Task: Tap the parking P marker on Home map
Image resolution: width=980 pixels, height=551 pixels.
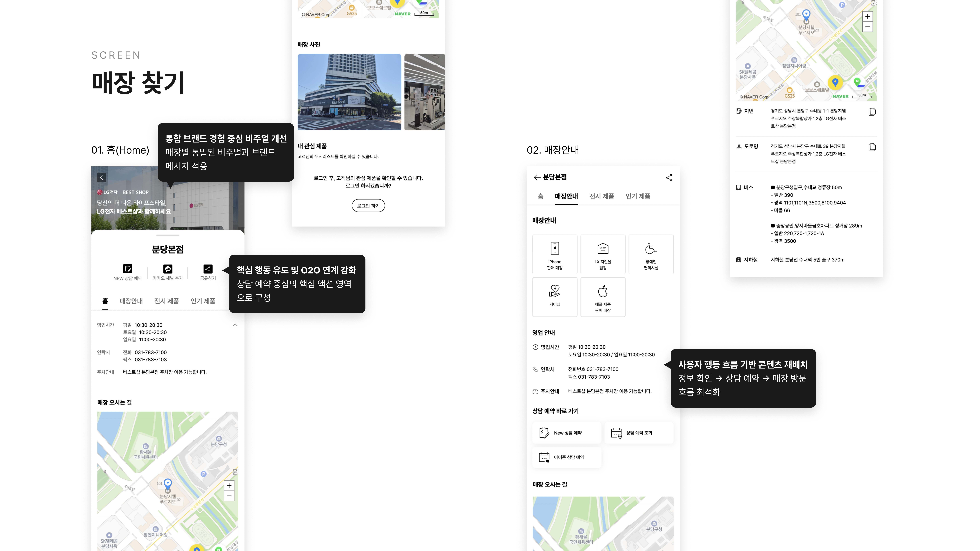Action: coord(204,474)
